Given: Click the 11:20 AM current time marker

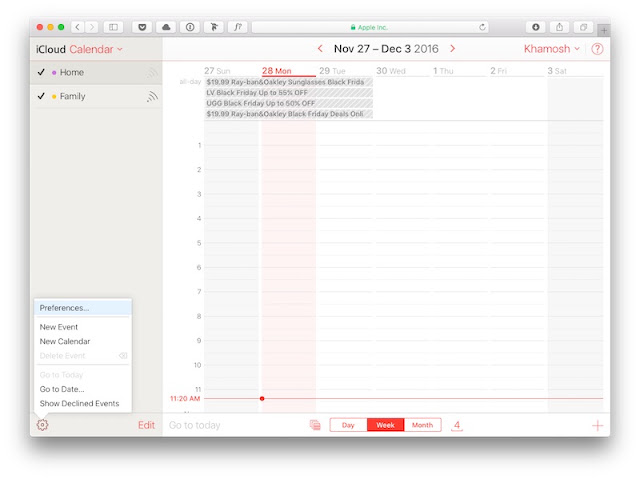Looking at the screenshot, I should (x=185, y=399).
